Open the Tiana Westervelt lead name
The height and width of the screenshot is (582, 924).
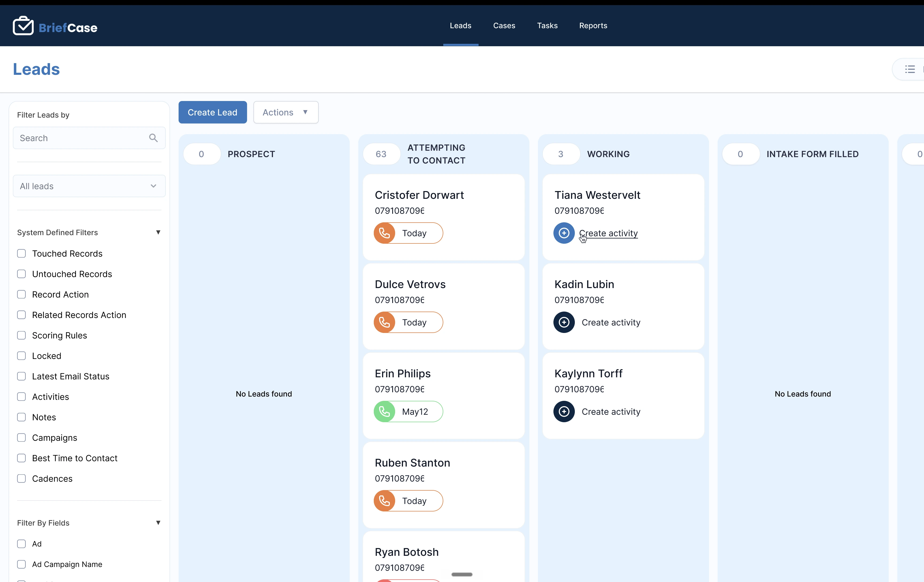pos(597,195)
